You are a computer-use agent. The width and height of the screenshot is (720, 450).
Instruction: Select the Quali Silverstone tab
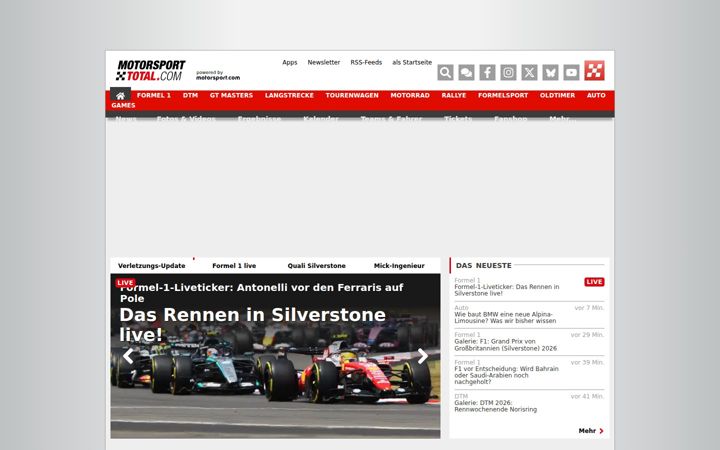pyautogui.click(x=316, y=266)
